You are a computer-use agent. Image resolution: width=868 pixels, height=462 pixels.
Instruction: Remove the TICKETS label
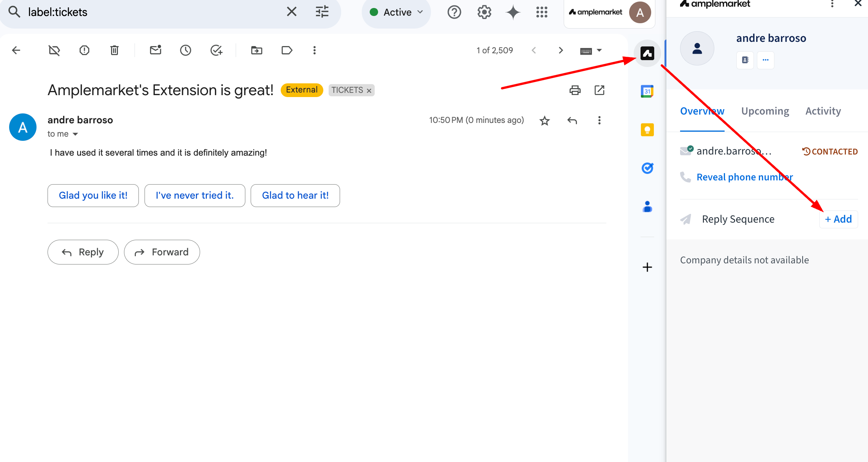click(x=369, y=91)
